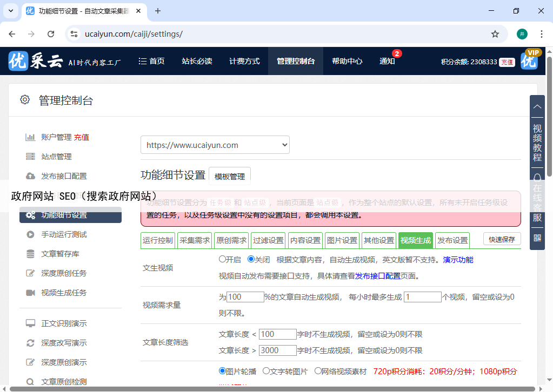Image resolution: width=553 pixels, height=392 pixels.
Task: Click the bar chart icon beside 账户管理
Action: point(30,137)
